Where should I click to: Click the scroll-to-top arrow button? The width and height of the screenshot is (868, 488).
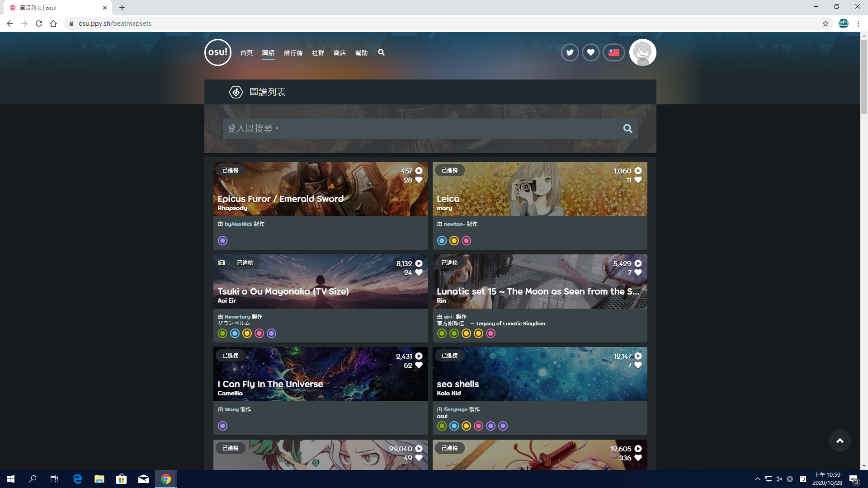coord(840,441)
